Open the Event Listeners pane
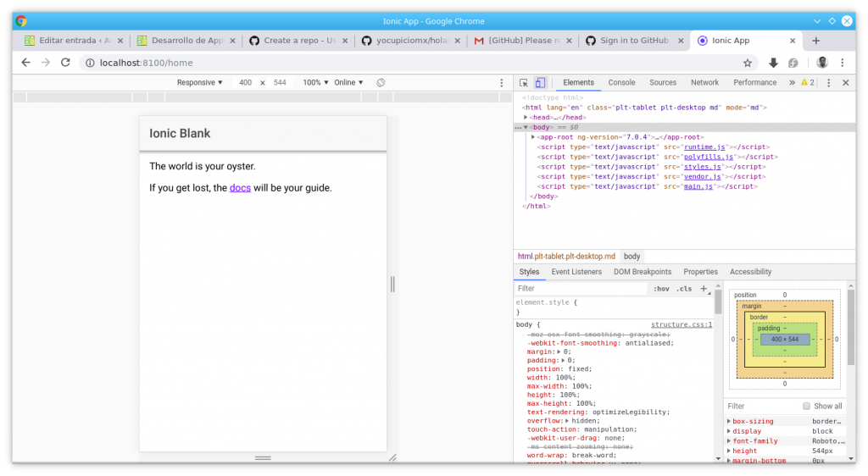The width and height of the screenshot is (868, 476). point(576,272)
